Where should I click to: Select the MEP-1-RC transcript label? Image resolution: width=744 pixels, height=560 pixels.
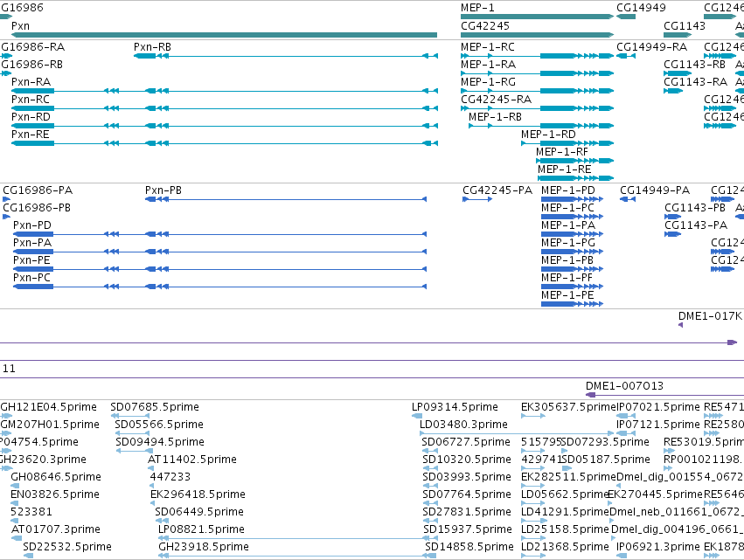(488, 47)
